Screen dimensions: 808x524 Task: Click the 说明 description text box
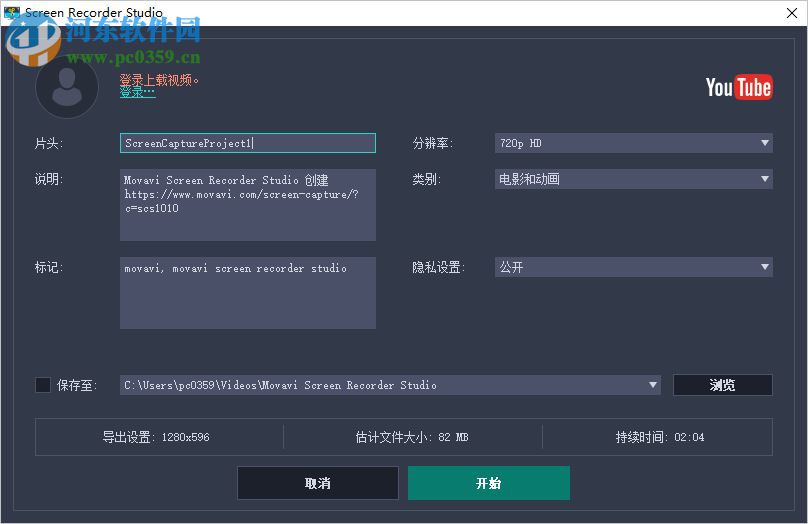tap(248, 205)
